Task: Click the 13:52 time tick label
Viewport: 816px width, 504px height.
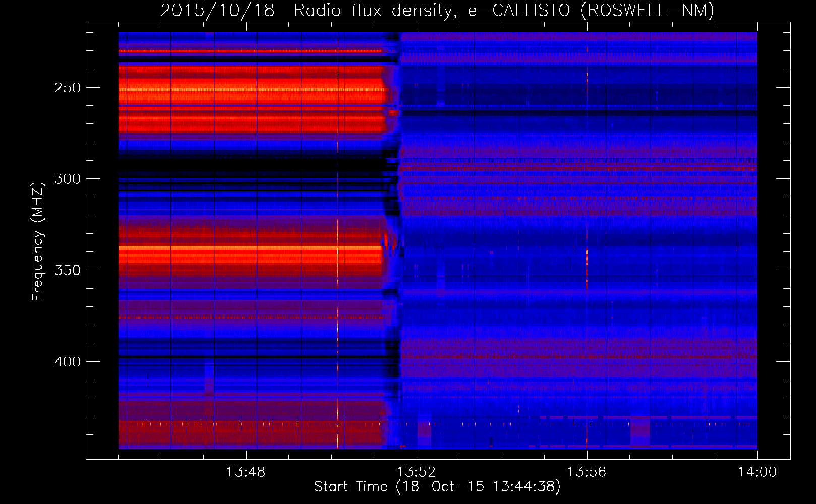Action: coord(416,472)
